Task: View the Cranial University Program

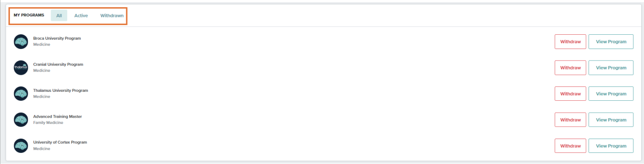Action: (611, 68)
